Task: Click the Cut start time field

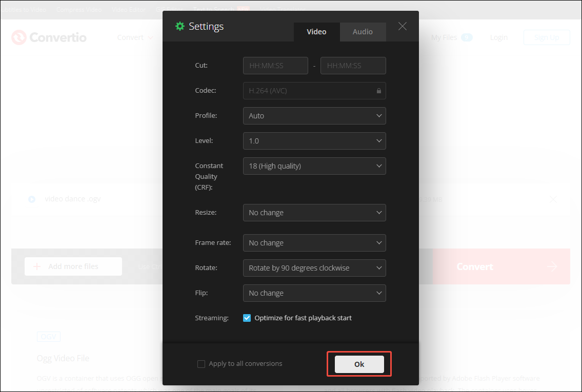Action: [x=275, y=66]
